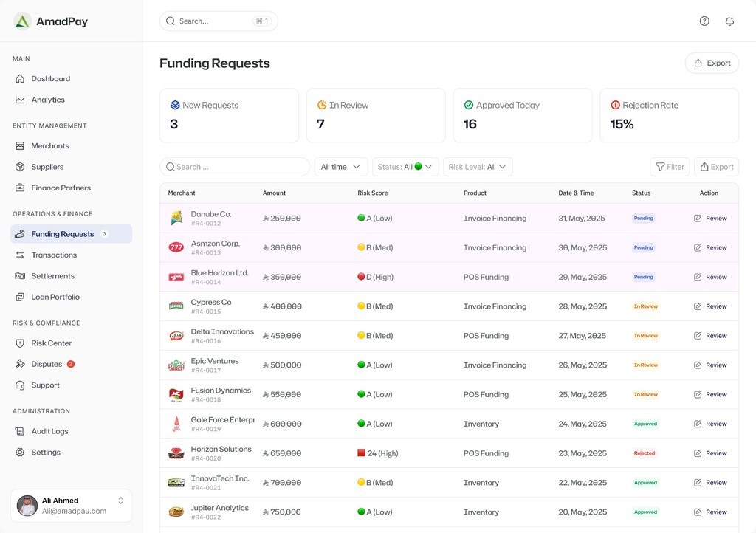Click the Audit Logs icon
This screenshot has height=533, width=756.
coord(20,431)
